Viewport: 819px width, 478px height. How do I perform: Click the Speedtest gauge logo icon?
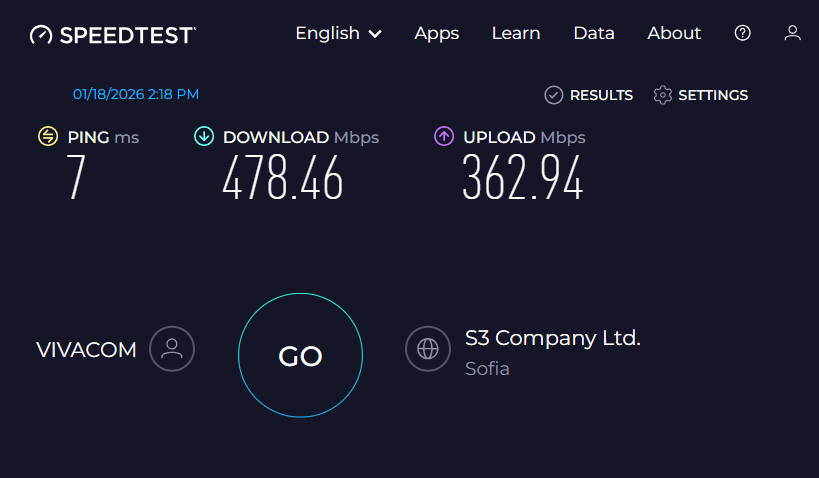coord(41,35)
